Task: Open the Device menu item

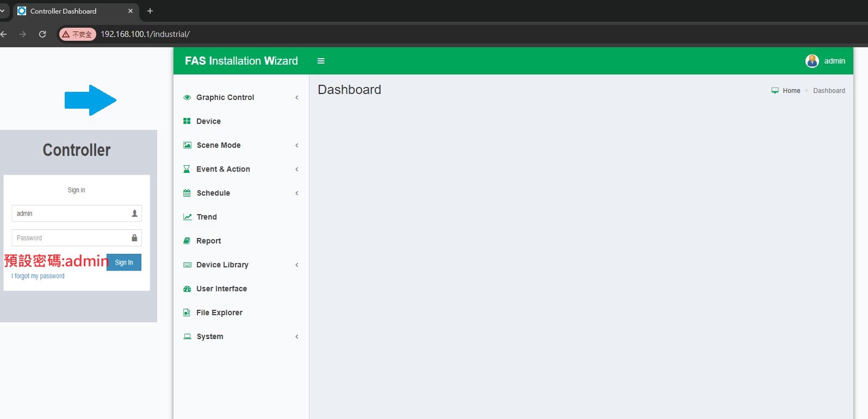Action: click(208, 121)
